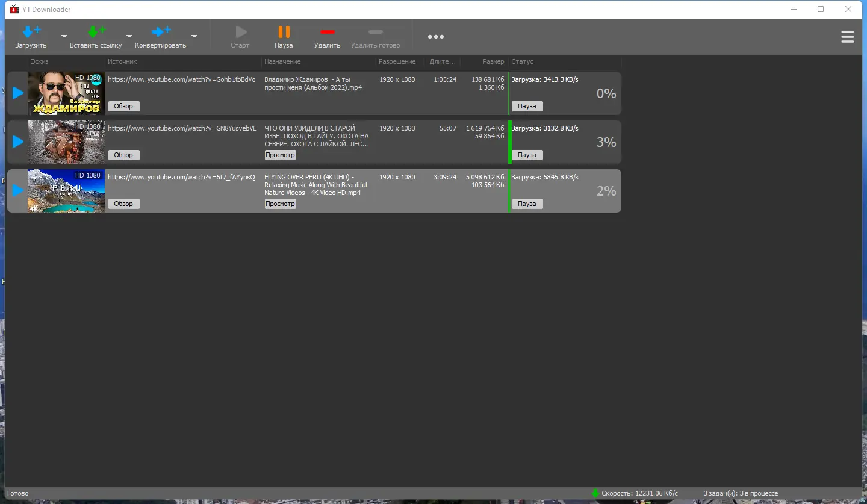
Task: Click the YT Downloader app icon in title bar
Action: (14, 9)
